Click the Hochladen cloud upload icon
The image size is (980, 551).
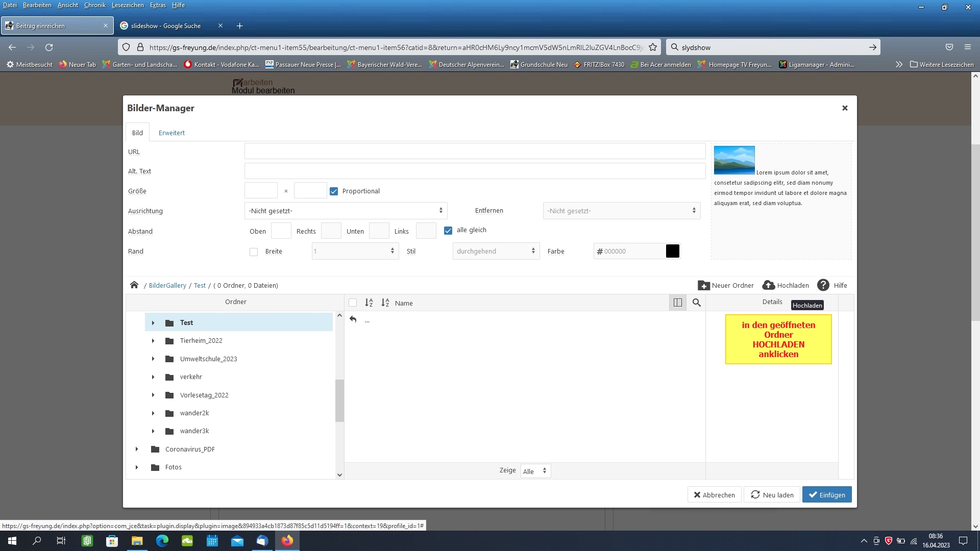point(769,285)
